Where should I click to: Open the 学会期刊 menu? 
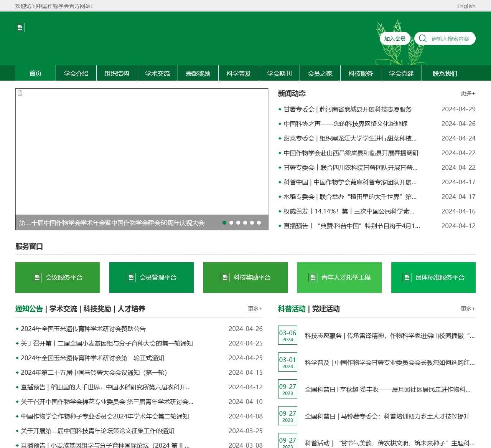pos(279,73)
